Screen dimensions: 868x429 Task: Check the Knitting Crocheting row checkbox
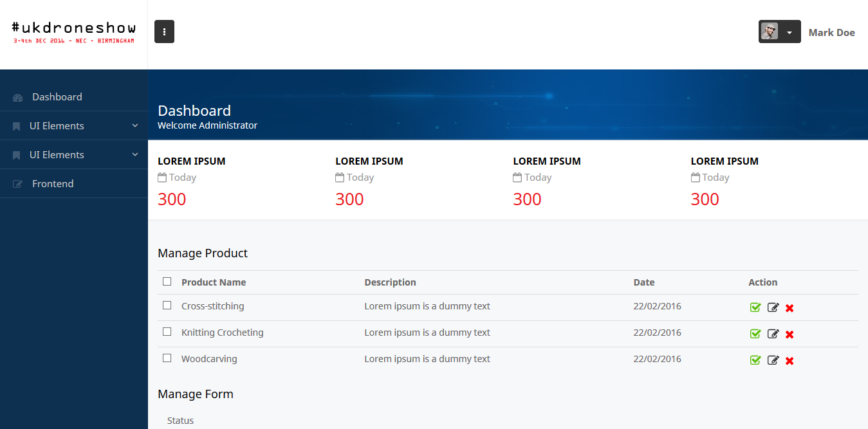pyautogui.click(x=167, y=332)
